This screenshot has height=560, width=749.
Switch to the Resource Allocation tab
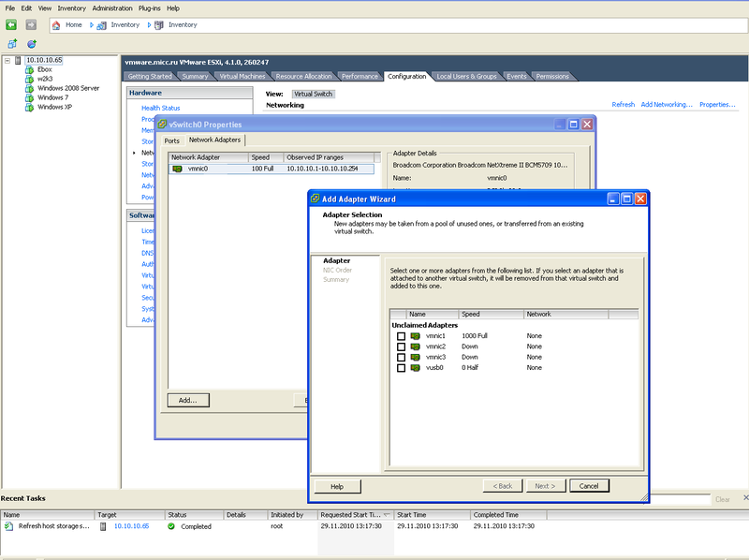303,77
